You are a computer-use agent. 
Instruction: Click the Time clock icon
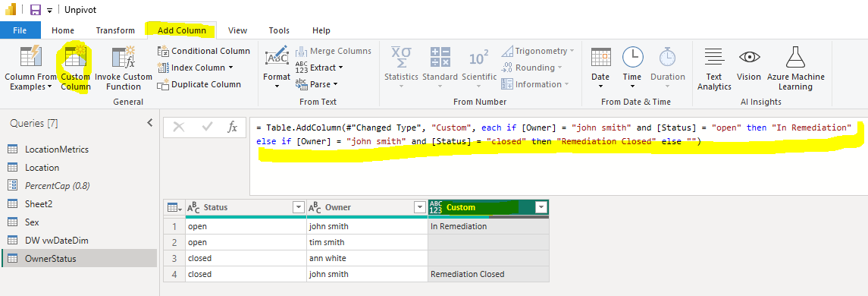coord(632,57)
